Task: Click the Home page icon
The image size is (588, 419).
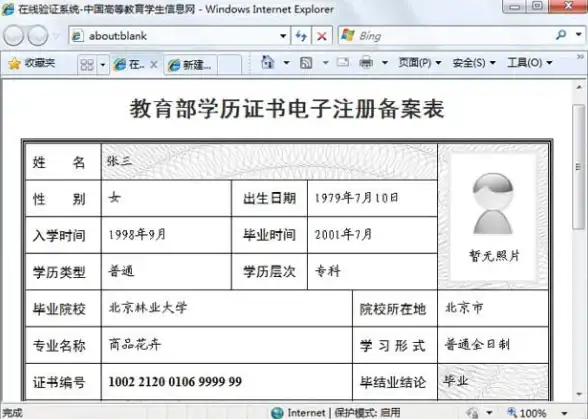Action: [267, 62]
